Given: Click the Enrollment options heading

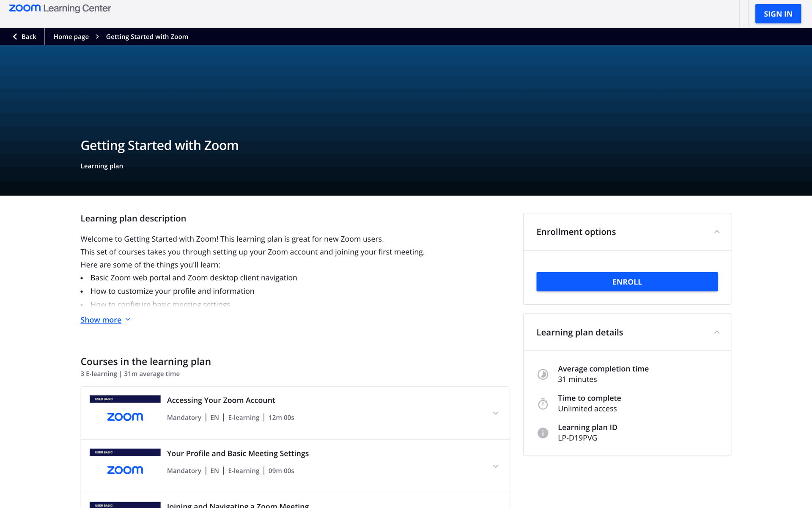Looking at the screenshot, I should tap(576, 232).
